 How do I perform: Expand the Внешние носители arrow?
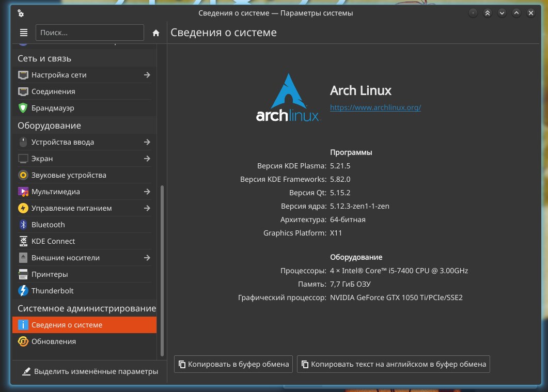147,258
